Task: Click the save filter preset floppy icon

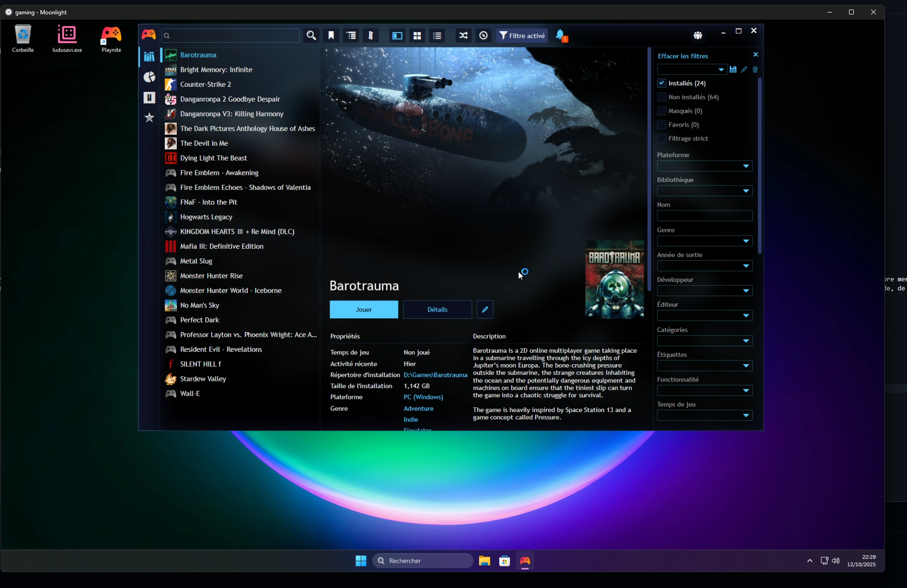Action: (733, 69)
